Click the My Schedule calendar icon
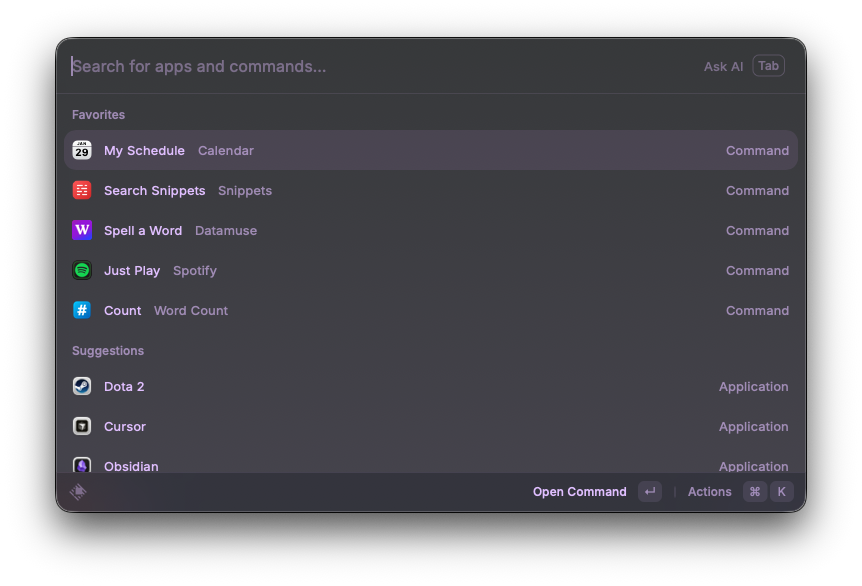This screenshot has height=586, width=862. coord(82,150)
